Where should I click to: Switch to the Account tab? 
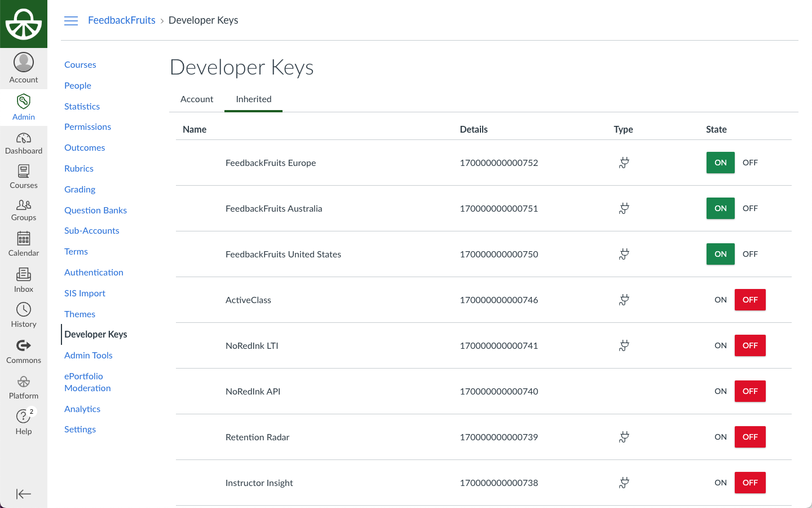197,99
